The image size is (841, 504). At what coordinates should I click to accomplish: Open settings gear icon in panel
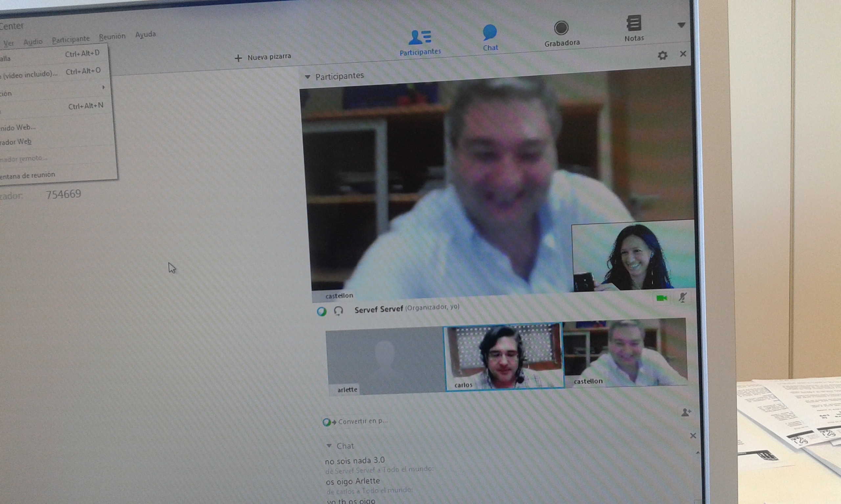662,55
